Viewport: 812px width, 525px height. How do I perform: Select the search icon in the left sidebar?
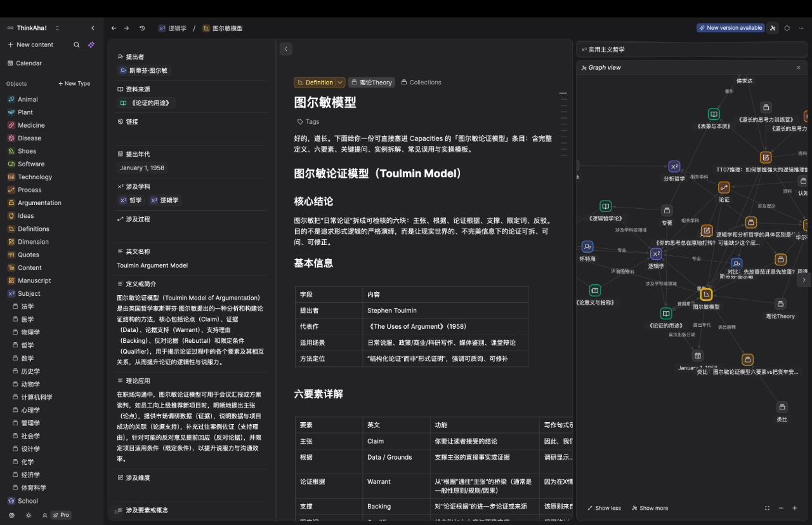click(x=76, y=44)
